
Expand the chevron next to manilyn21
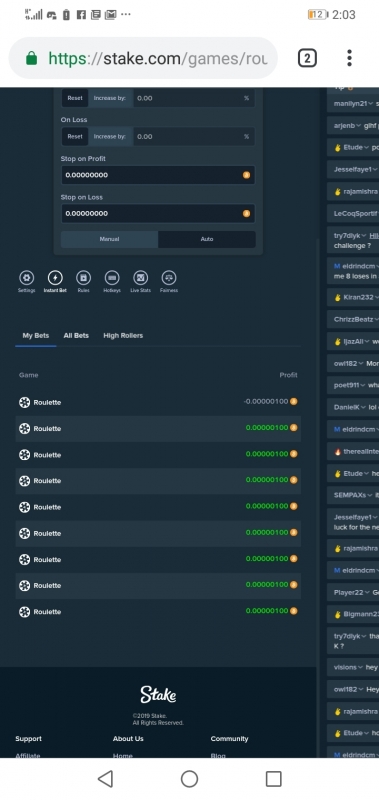pyautogui.click(x=370, y=104)
